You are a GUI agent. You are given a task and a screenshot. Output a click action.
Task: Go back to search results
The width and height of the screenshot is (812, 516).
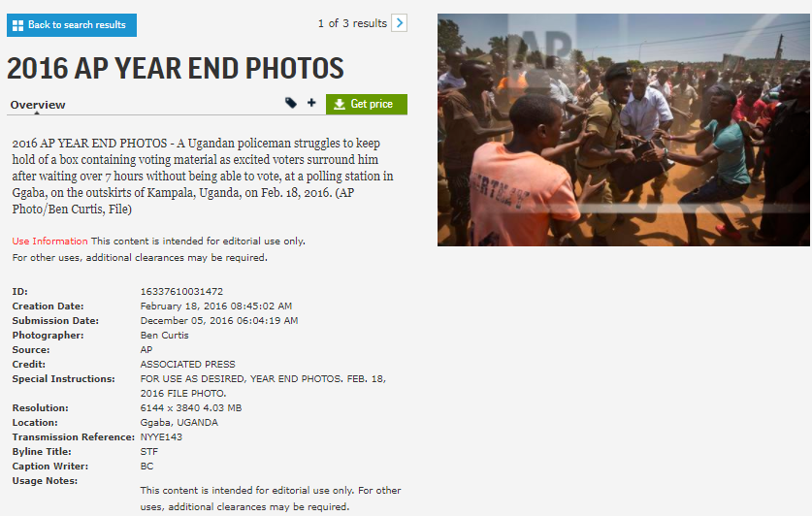[x=72, y=25]
